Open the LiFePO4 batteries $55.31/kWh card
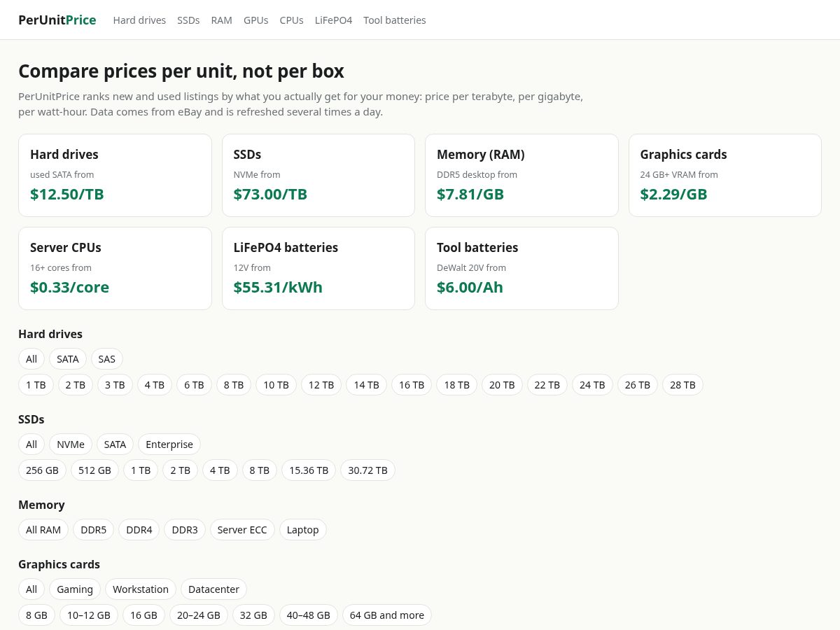840x630 pixels. coord(318,268)
